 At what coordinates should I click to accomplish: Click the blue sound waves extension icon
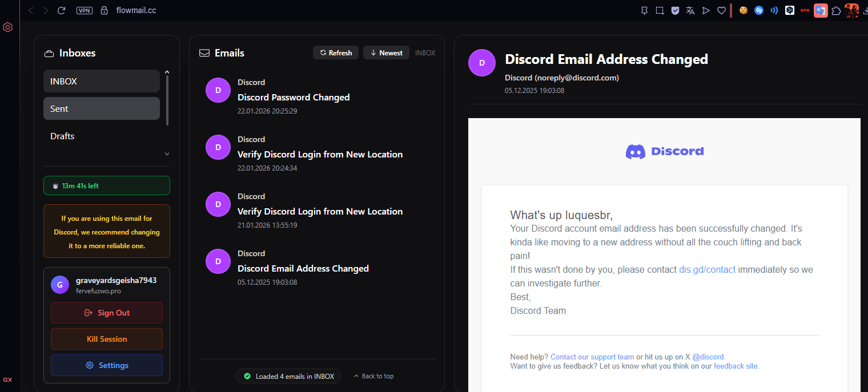(774, 10)
